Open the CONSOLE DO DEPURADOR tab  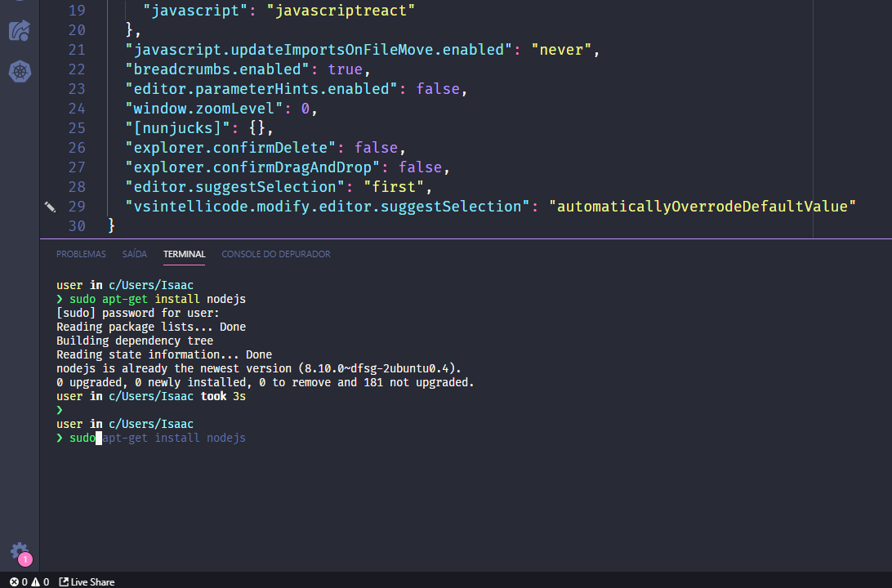pyautogui.click(x=276, y=254)
